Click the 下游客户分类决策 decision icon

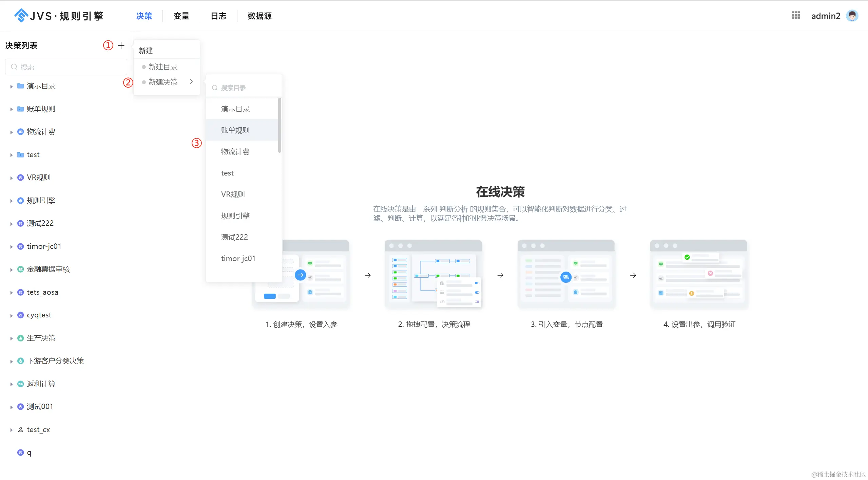tap(20, 361)
